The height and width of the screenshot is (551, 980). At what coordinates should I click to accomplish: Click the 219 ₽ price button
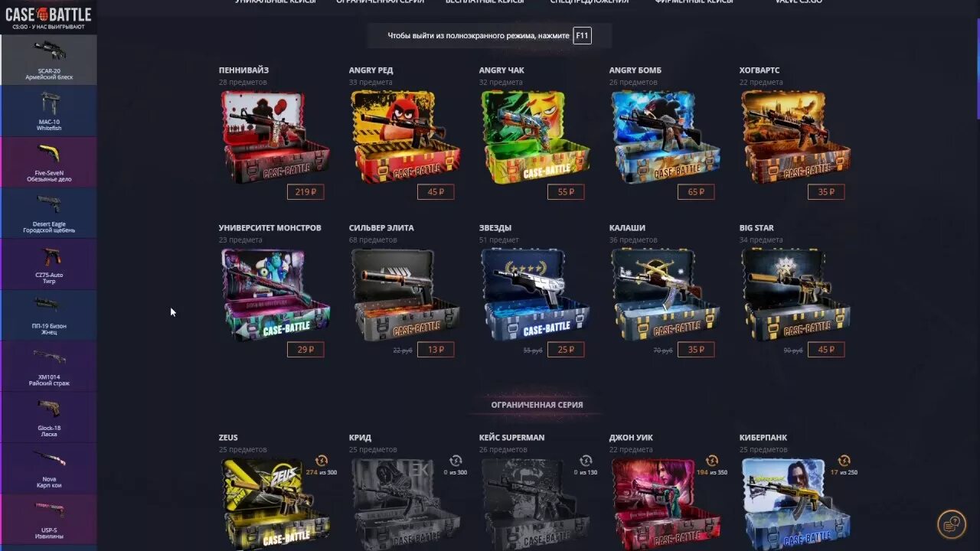point(305,192)
